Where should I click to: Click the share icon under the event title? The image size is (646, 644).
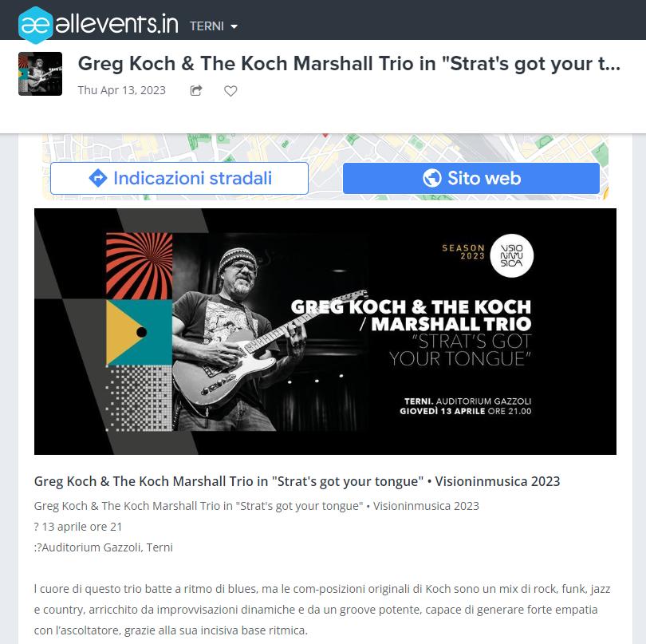click(x=196, y=90)
